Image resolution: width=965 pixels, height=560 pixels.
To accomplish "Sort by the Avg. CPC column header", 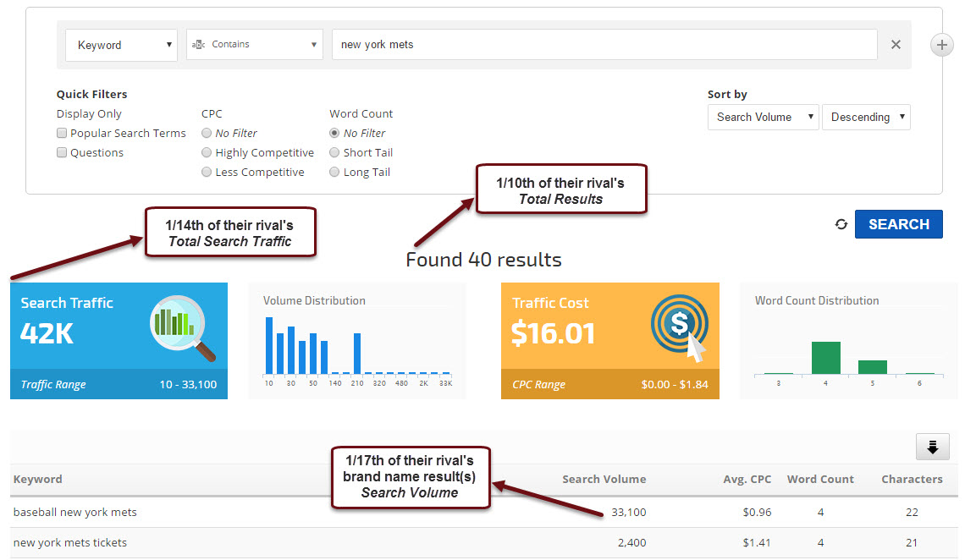I will click(748, 480).
